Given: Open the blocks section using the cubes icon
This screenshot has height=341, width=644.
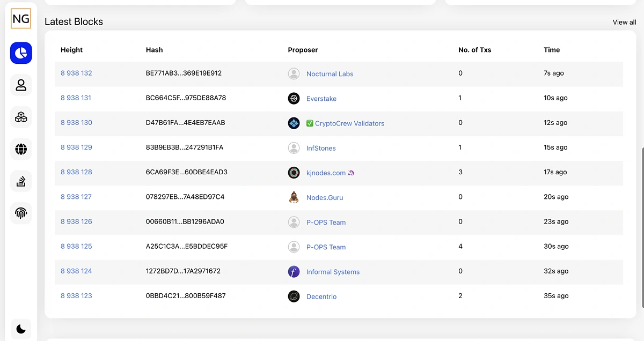Looking at the screenshot, I should point(20,117).
